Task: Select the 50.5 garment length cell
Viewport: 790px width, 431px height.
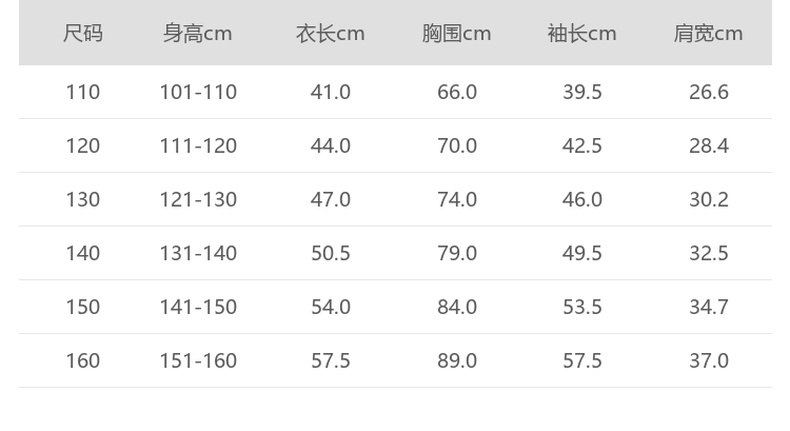Action: 330,253
